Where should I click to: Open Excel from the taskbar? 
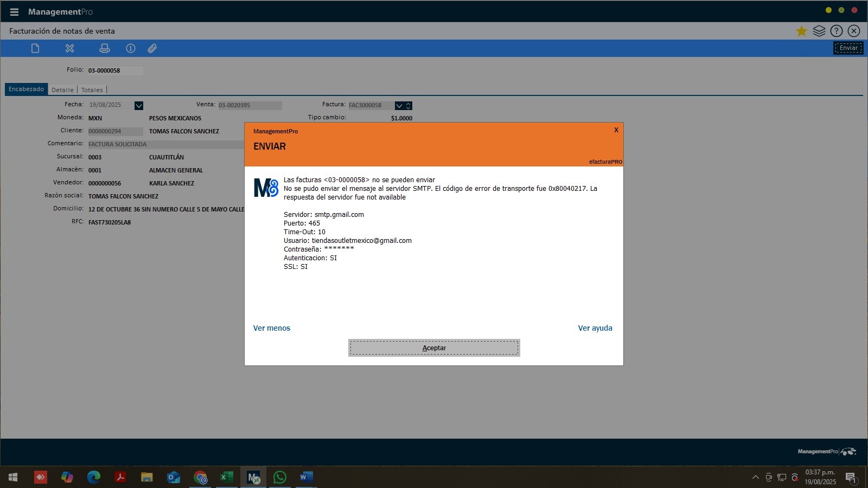click(227, 477)
